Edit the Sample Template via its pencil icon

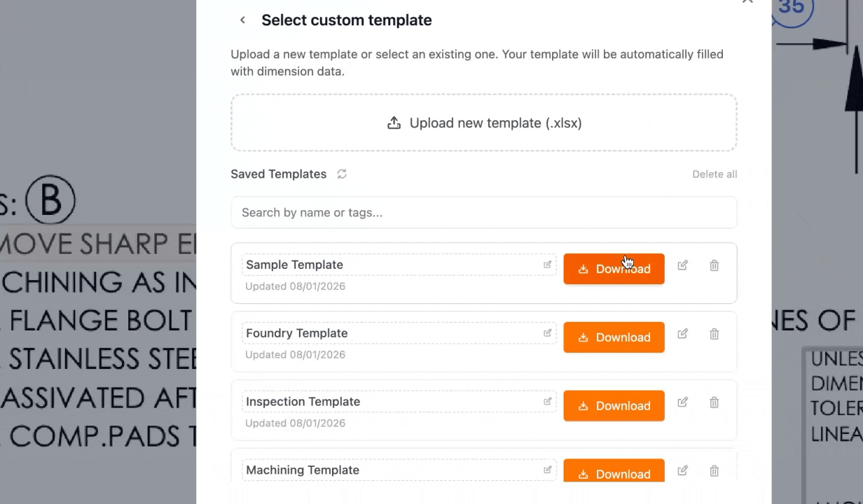click(682, 265)
